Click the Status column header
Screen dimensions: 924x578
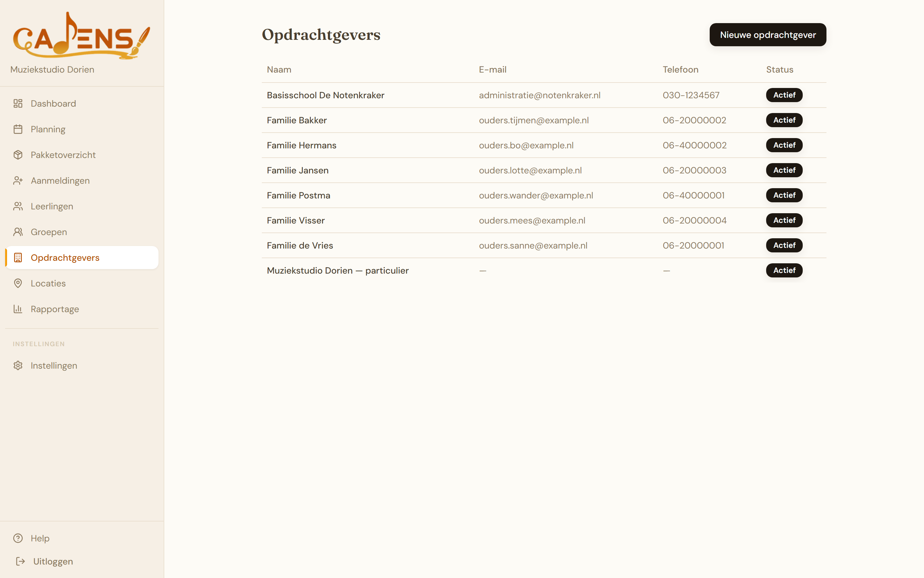[x=780, y=70]
